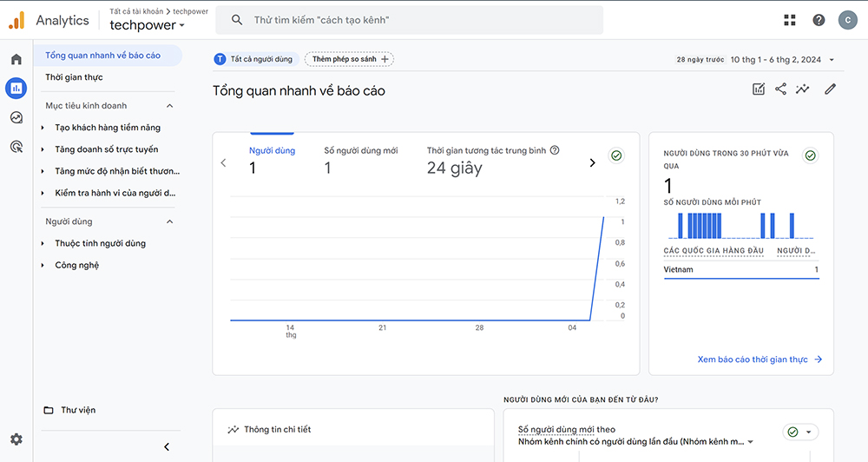This screenshot has width=868, height=462.
Task: Open the Advertising target icon
Action: coord(16,147)
